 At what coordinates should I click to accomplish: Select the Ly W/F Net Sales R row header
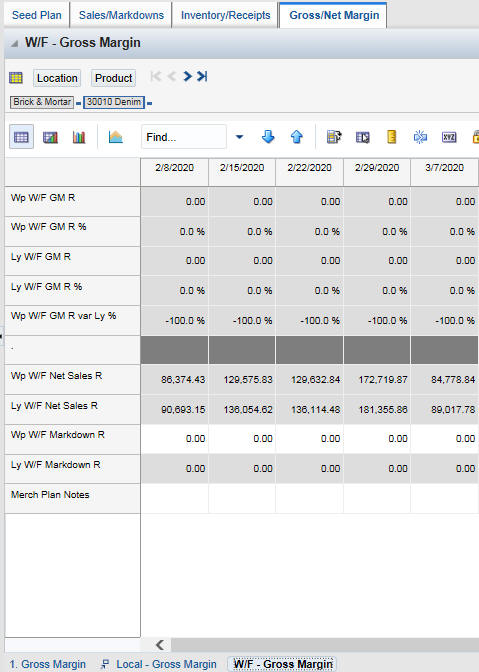[72, 410]
